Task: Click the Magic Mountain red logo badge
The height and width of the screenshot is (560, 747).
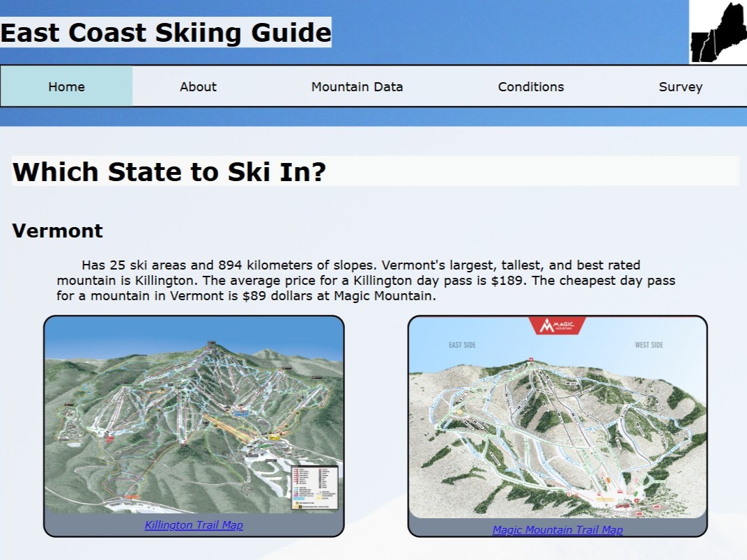Action: 557,326
